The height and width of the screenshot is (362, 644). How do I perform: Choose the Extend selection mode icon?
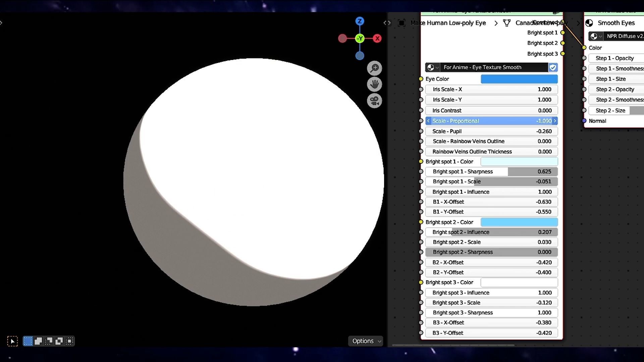click(38, 341)
